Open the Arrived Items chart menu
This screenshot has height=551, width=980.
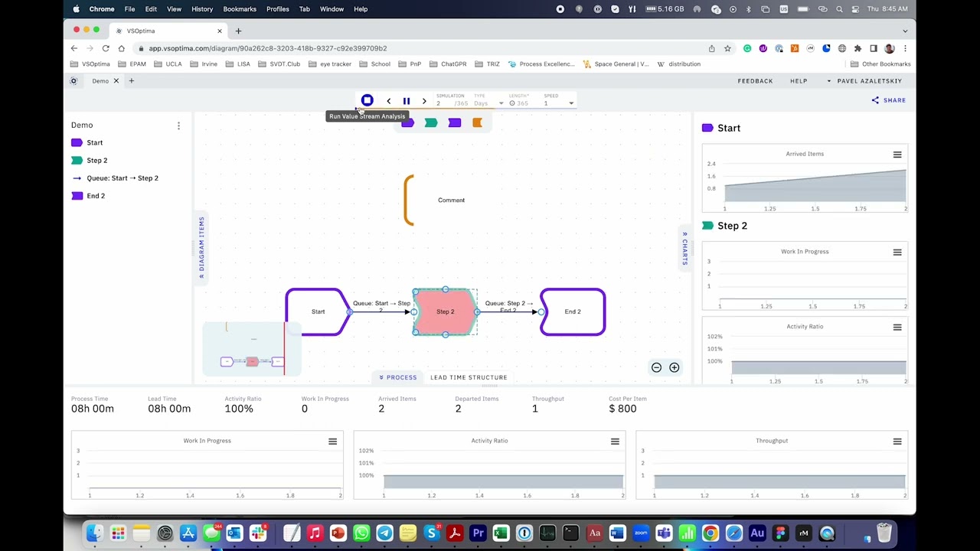click(x=897, y=155)
